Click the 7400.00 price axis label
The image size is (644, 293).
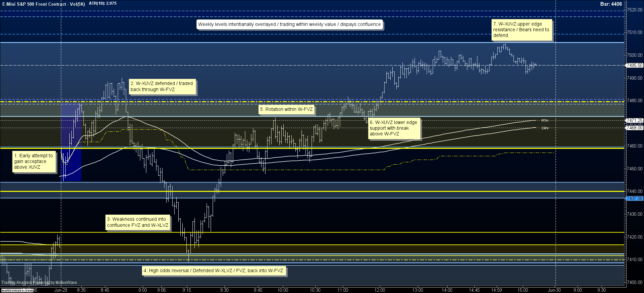pyautogui.click(x=634, y=283)
